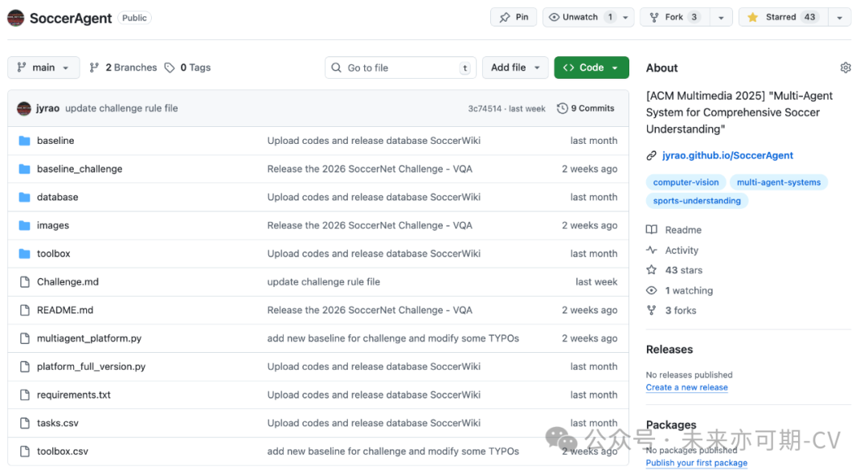Click the jyrao author avatar in commit bar
The image size is (868, 475).
tap(24, 109)
